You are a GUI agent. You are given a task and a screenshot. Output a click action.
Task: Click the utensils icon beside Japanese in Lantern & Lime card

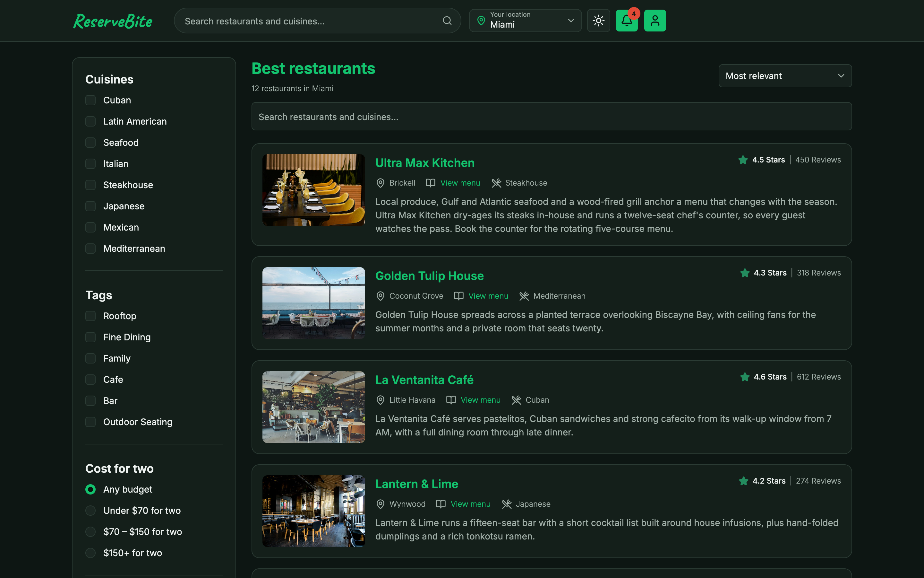click(x=507, y=504)
